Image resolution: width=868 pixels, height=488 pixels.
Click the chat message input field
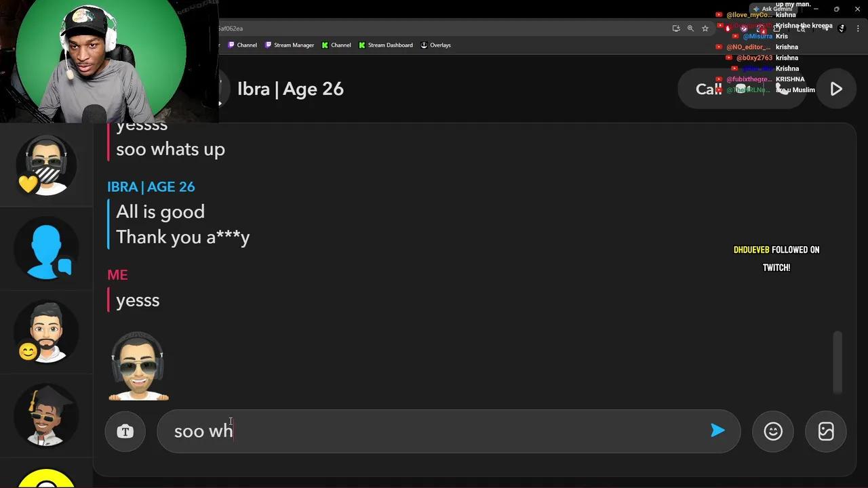434,431
